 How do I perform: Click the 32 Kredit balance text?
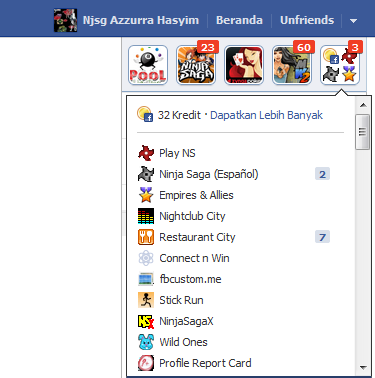(x=179, y=115)
